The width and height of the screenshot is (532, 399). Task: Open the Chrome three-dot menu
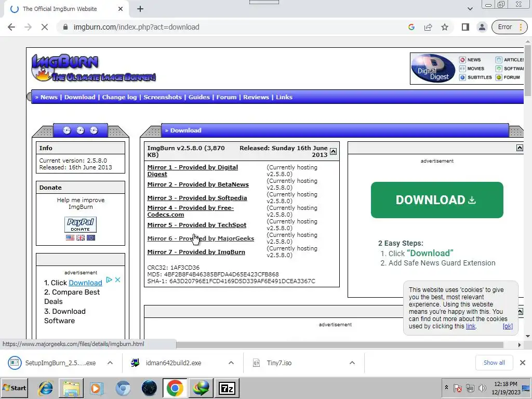point(521,27)
